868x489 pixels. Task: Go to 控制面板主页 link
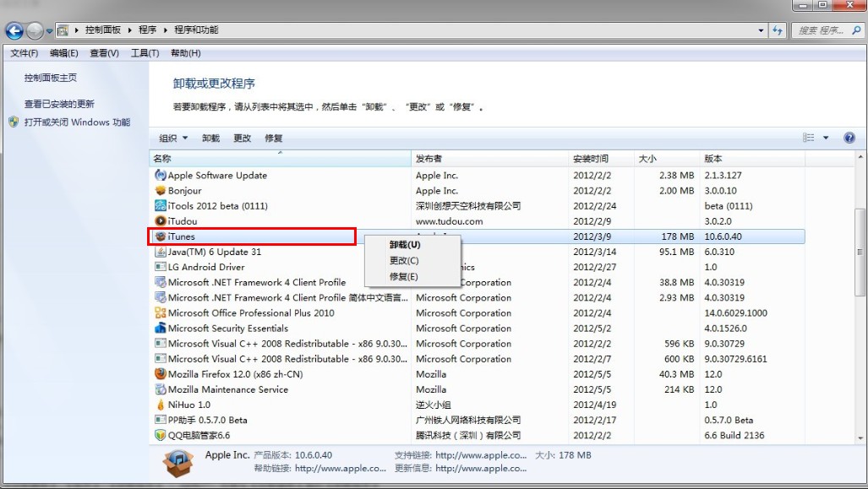pyautogui.click(x=51, y=78)
